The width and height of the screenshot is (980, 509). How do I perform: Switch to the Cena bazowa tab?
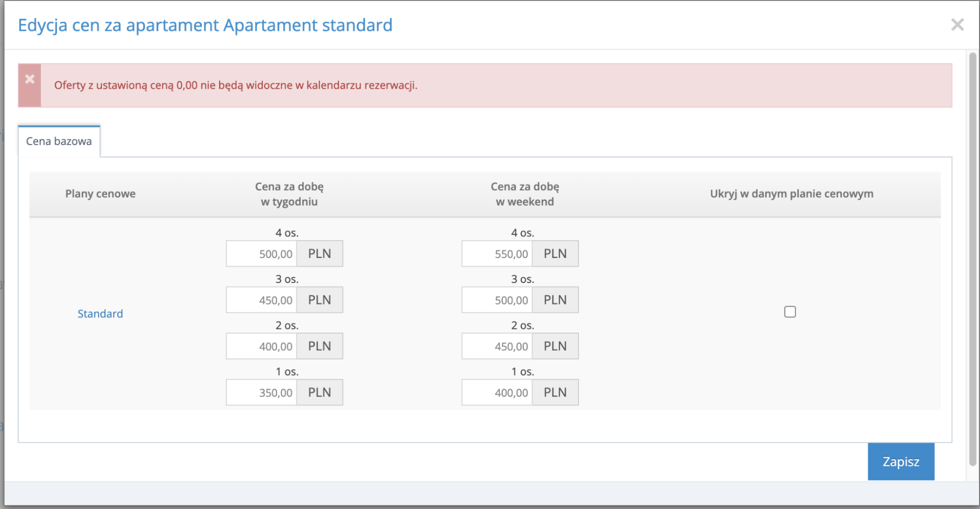pos(59,141)
